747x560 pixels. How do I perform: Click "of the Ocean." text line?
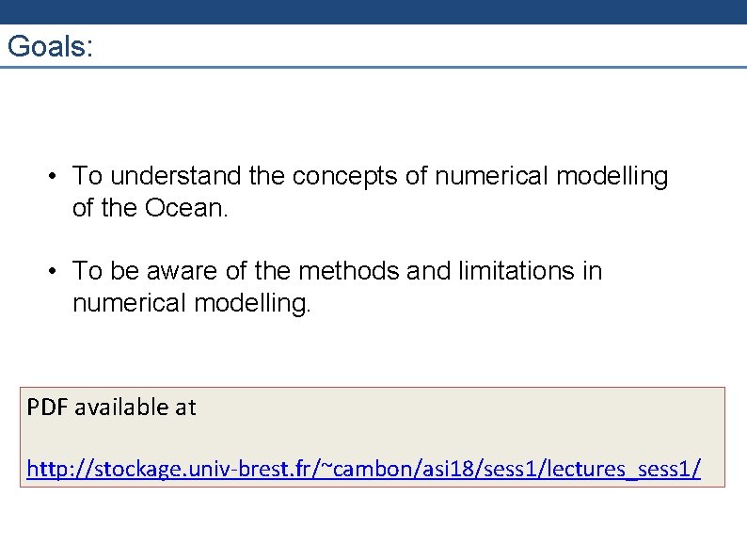[150, 208]
